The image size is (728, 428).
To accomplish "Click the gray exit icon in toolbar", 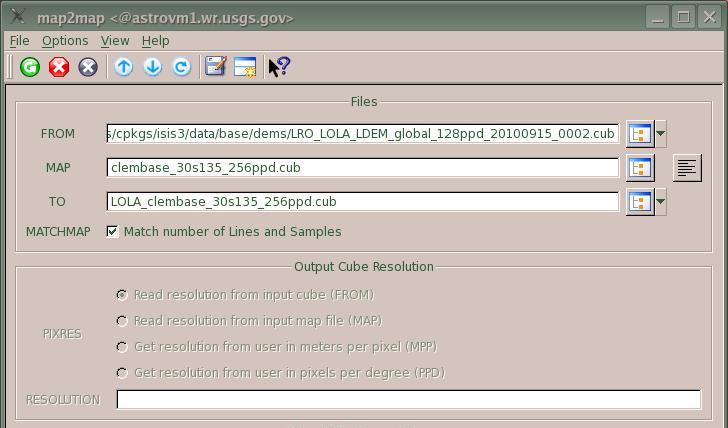I will pyautogui.click(x=88, y=67).
